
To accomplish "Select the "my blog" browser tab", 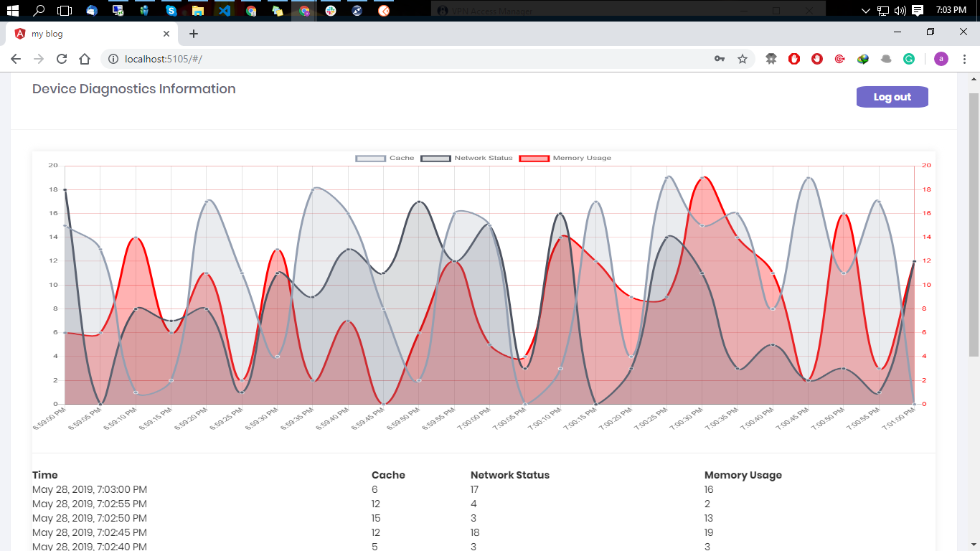I will point(86,34).
